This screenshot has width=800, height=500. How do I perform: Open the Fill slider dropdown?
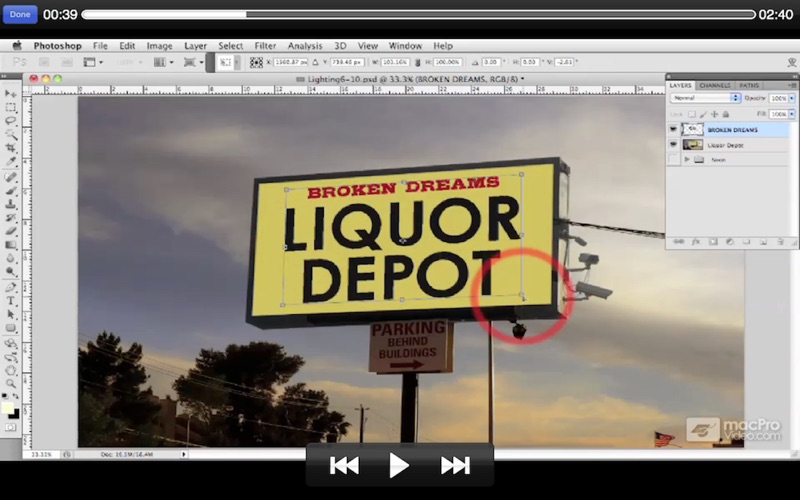[x=792, y=114]
